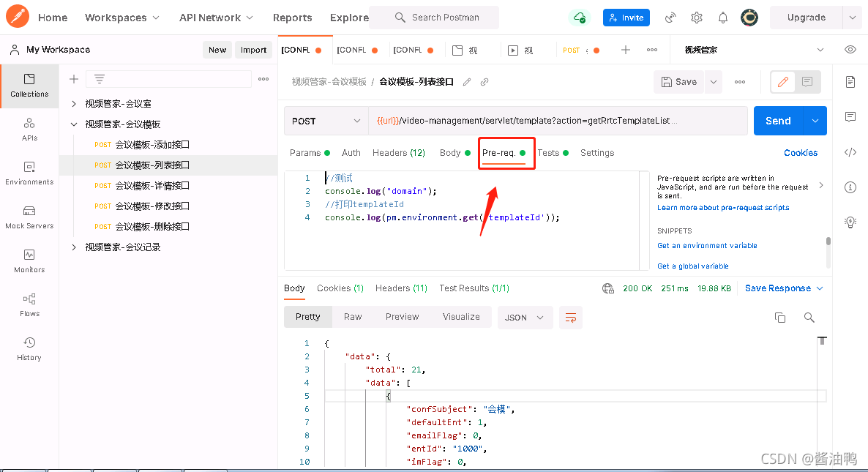Change HTTP method POST dropdown

pyautogui.click(x=326, y=121)
